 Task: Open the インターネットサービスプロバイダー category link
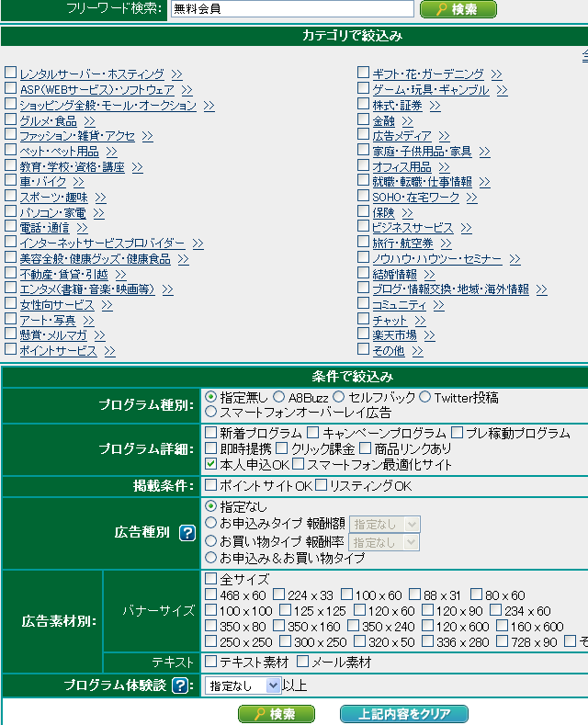102,244
